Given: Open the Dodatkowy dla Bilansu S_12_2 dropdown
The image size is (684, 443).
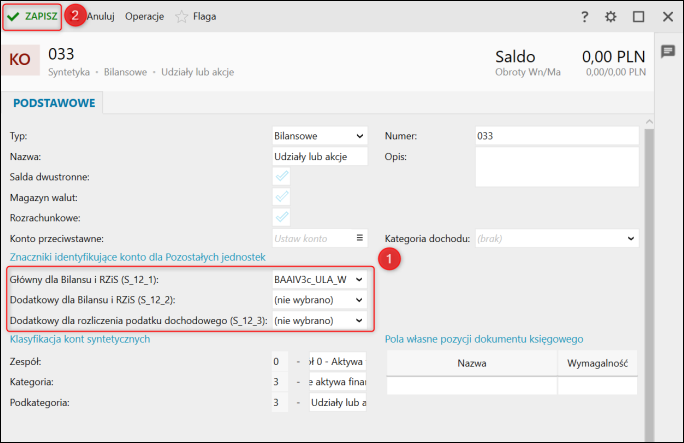Looking at the screenshot, I should (x=320, y=300).
